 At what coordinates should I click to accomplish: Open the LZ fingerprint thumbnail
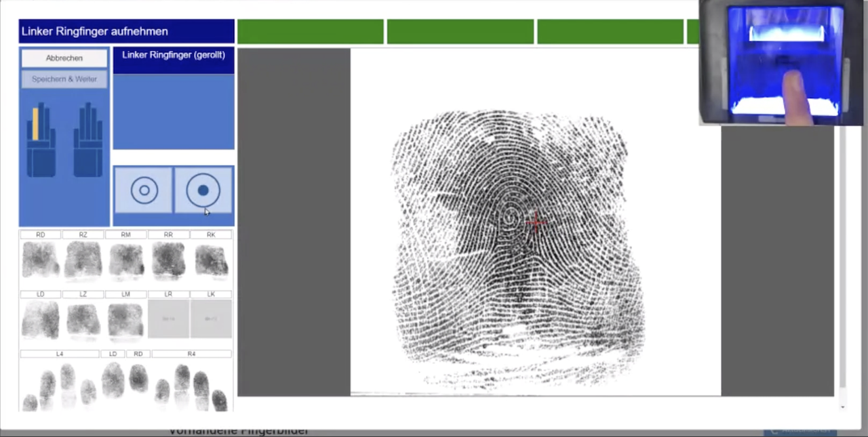click(x=83, y=319)
